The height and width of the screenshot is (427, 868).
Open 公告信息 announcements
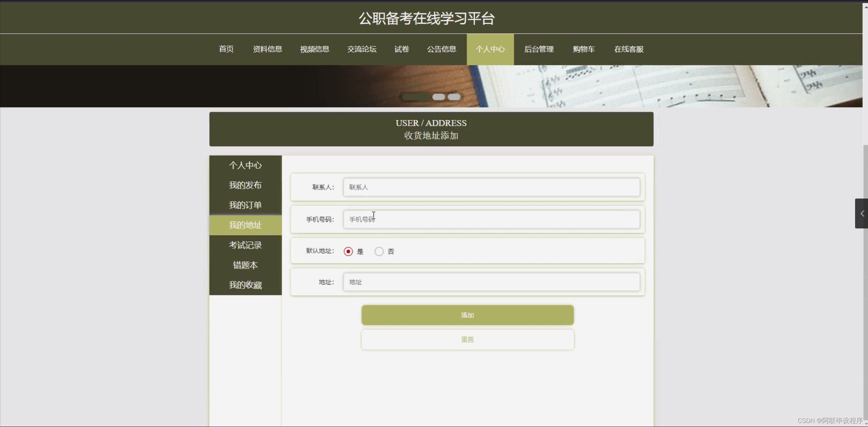tap(441, 49)
